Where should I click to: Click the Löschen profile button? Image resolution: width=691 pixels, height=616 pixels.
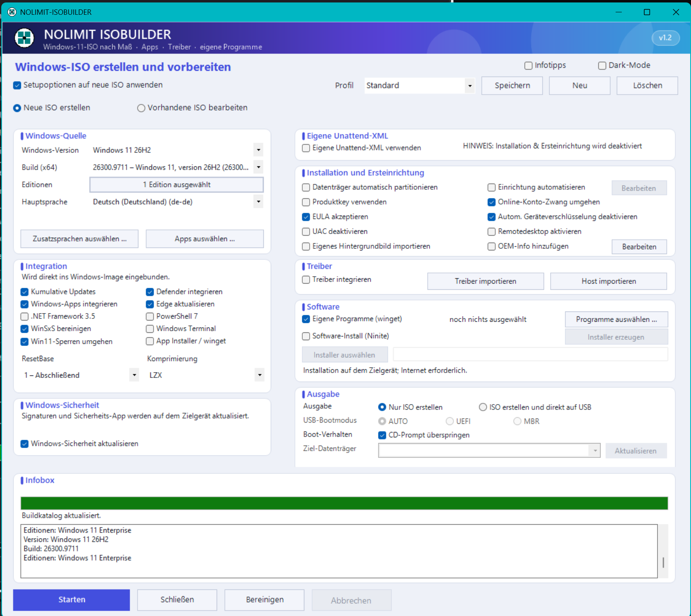647,86
